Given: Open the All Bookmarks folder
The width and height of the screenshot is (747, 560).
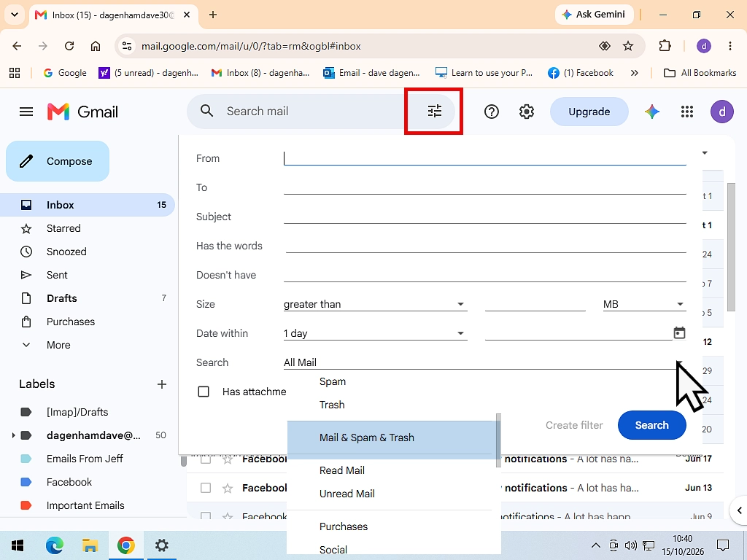Looking at the screenshot, I should point(700,73).
